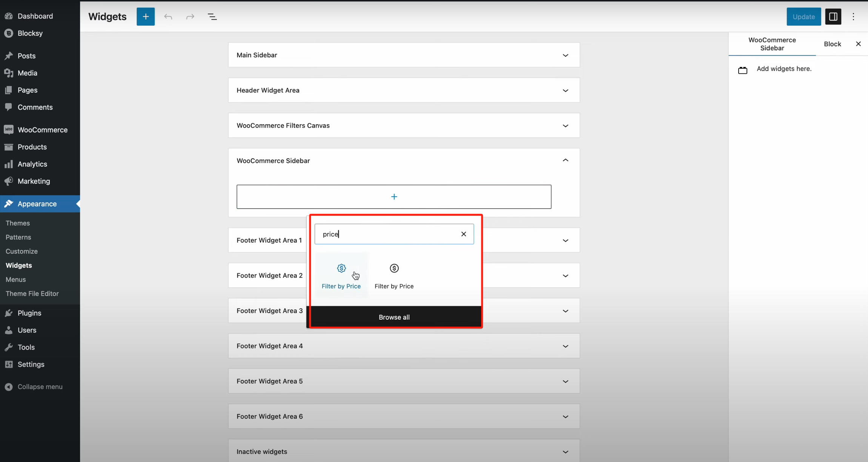
Task: Open the Customize submenu item
Action: (22, 251)
